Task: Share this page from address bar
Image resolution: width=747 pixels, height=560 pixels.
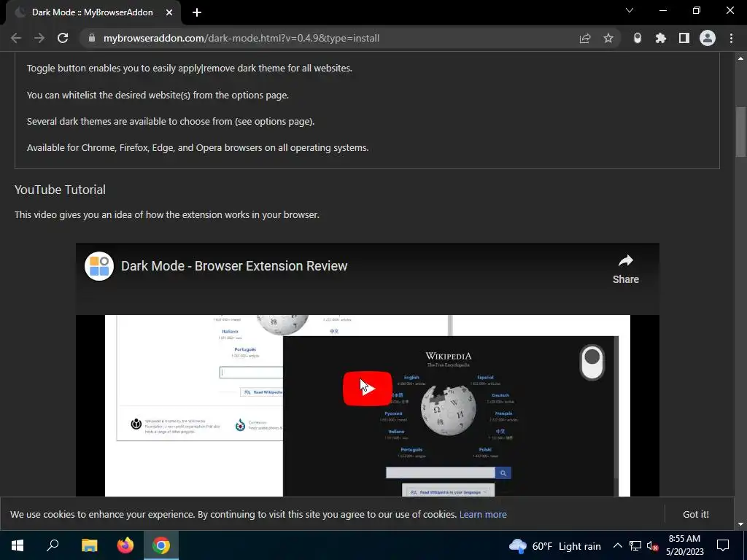Action: click(x=585, y=38)
